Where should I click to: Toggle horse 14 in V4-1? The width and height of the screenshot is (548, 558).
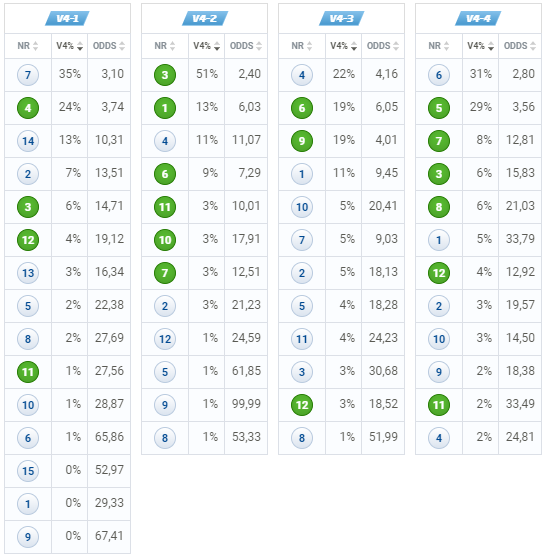point(28,141)
